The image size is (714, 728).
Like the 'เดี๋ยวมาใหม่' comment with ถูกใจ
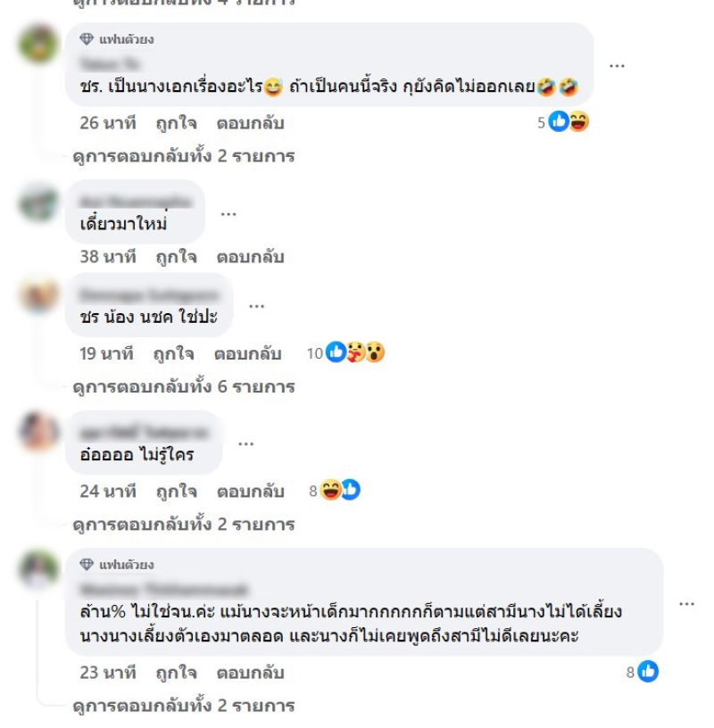pyautogui.click(x=177, y=257)
